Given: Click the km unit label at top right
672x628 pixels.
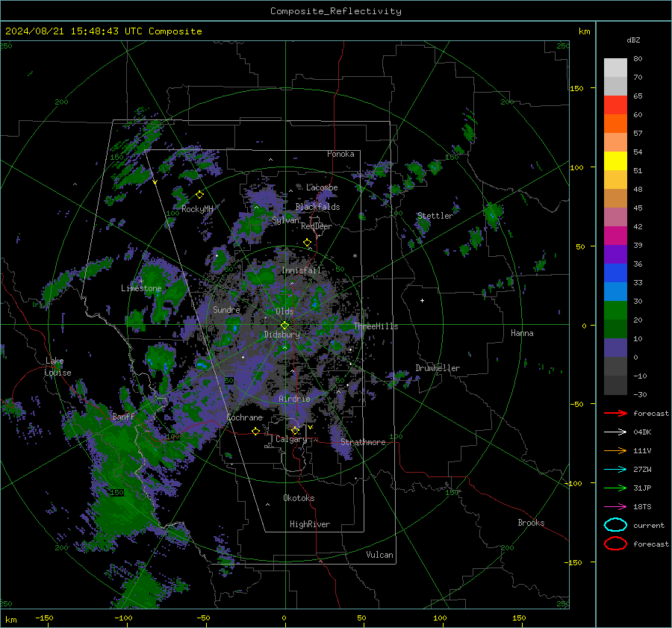Looking at the screenshot, I should [x=584, y=31].
